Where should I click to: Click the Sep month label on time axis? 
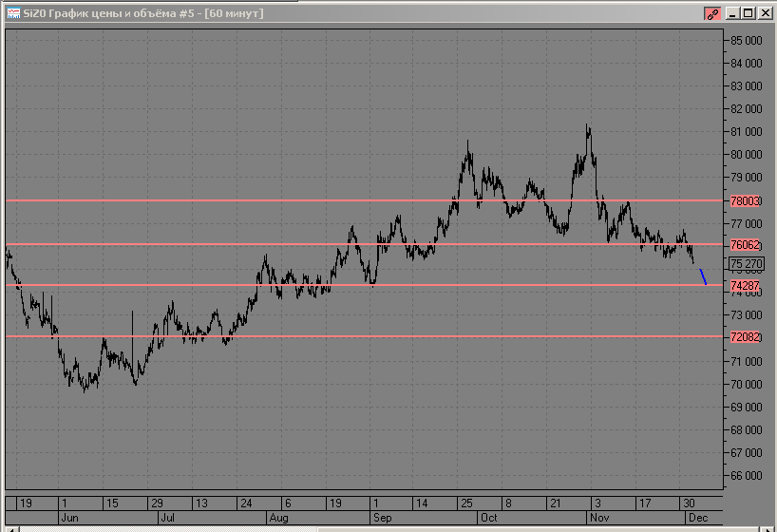click(x=383, y=518)
